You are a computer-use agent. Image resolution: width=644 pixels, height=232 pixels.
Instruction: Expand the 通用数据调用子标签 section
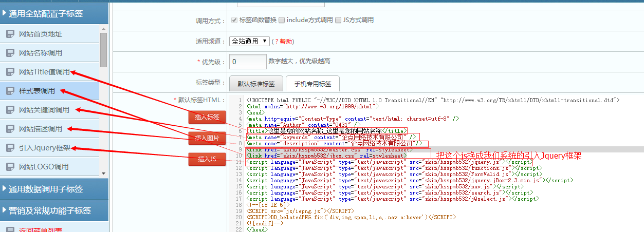tap(54, 189)
